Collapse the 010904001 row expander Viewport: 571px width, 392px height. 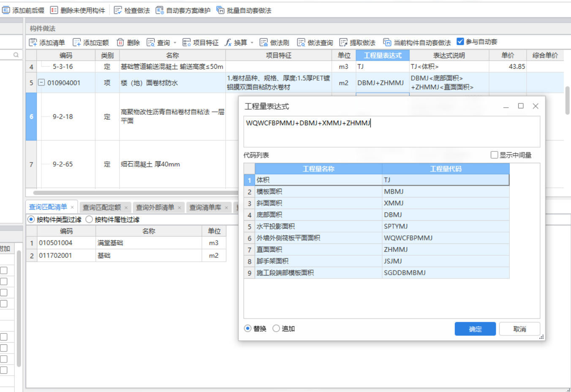coord(41,82)
